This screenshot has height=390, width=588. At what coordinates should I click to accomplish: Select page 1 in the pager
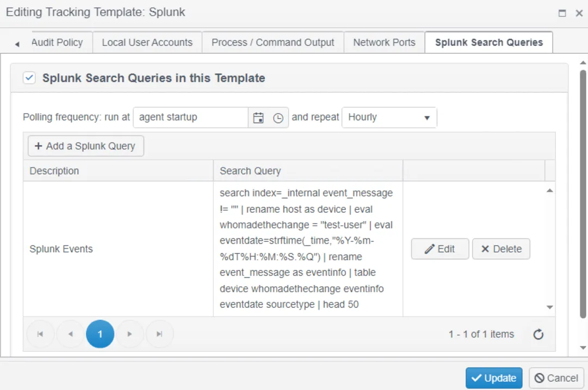pos(100,334)
